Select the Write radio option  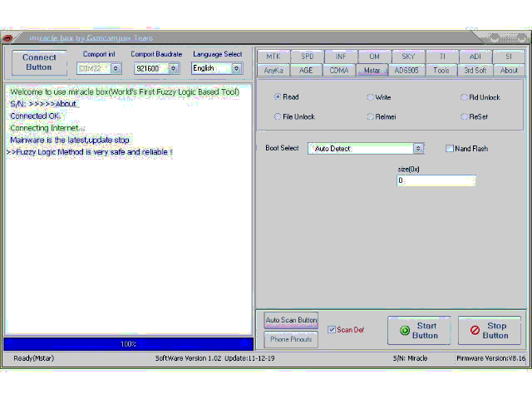point(370,97)
